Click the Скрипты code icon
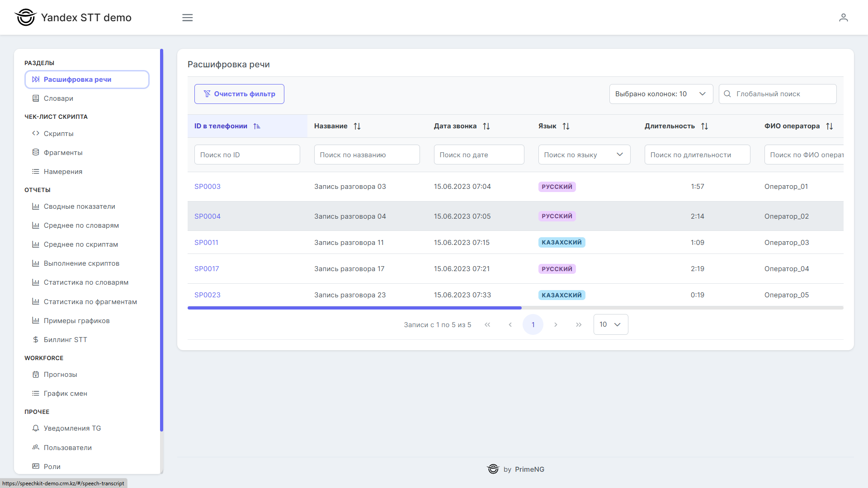The width and height of the screenshot is (868, 488). [36, 133]
